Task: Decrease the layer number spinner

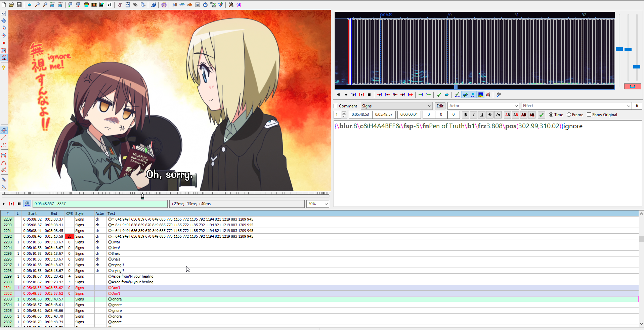Action: click(x=344, y=116)
